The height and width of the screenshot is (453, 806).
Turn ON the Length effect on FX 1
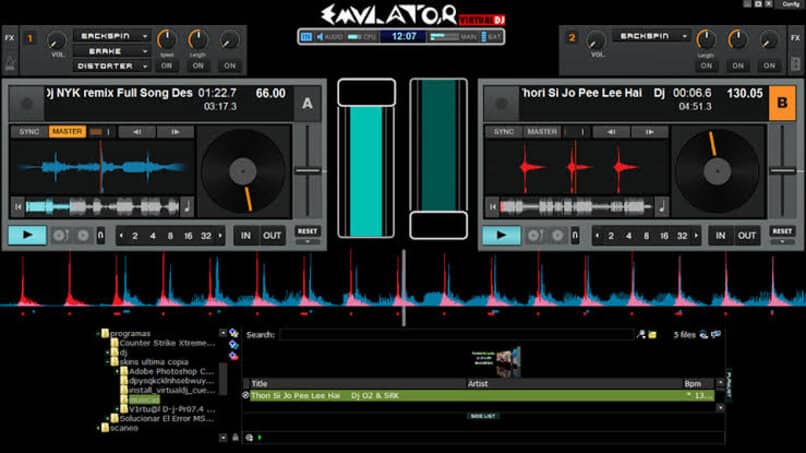(197, 66)
